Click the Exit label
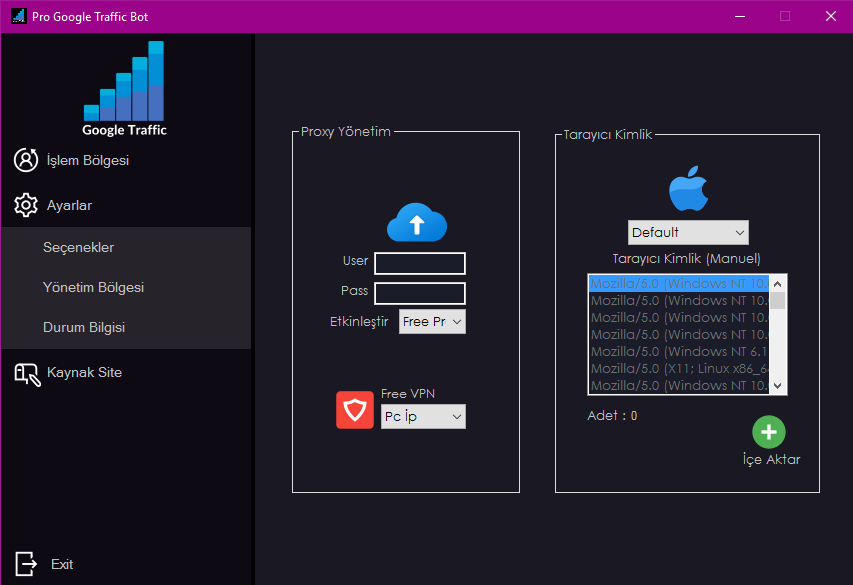This screenshot has height=585, width=853. pyautogui.click(x=62, y=564)
